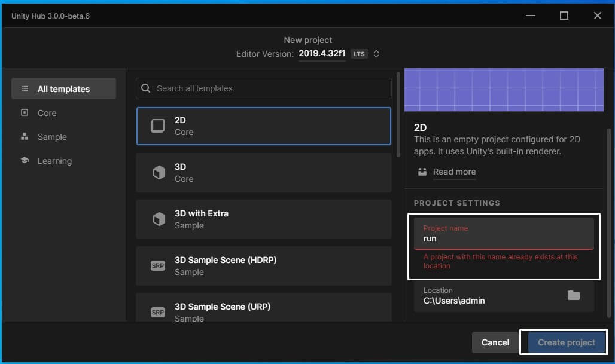Focus the Search all templates field
615x364 pixels.
[264, 88]
